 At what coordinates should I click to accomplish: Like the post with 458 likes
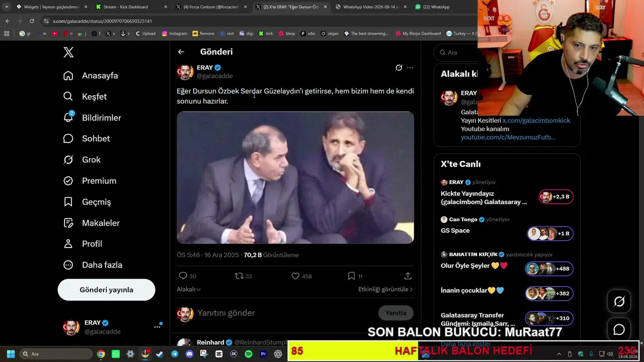[296, 276]
